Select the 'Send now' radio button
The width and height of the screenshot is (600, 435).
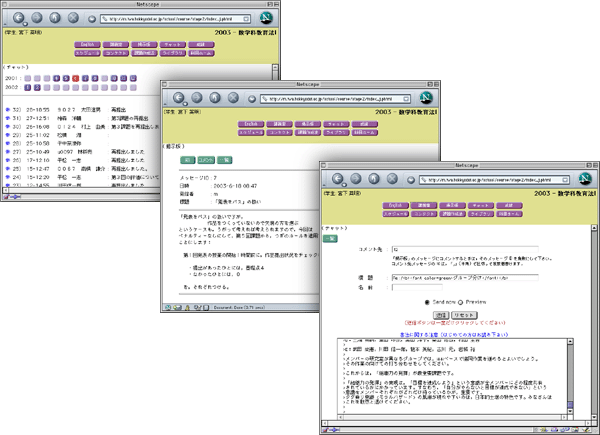[x=428, y=300]
